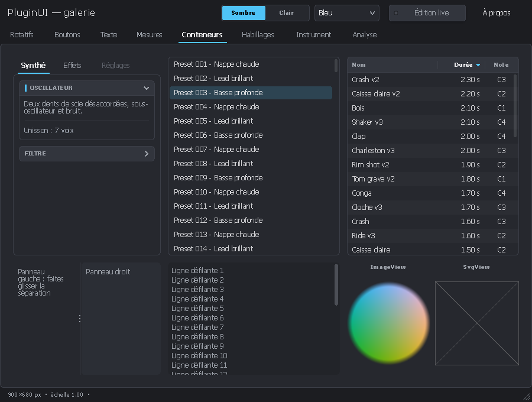Toggle Édition live mode
The height and width of the screenshot is (402, 532).
click(x=427, y=13)
